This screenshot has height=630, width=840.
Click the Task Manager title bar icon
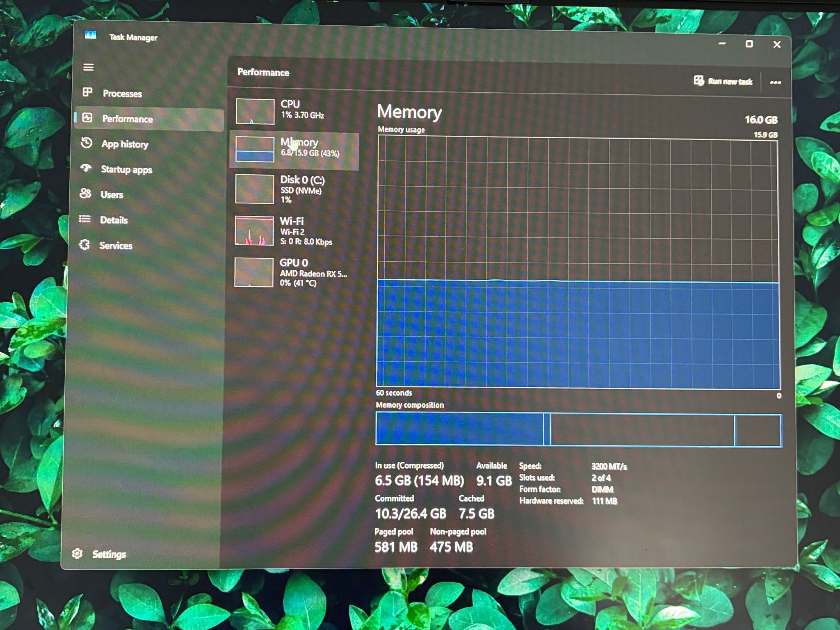tap(90, 35)
